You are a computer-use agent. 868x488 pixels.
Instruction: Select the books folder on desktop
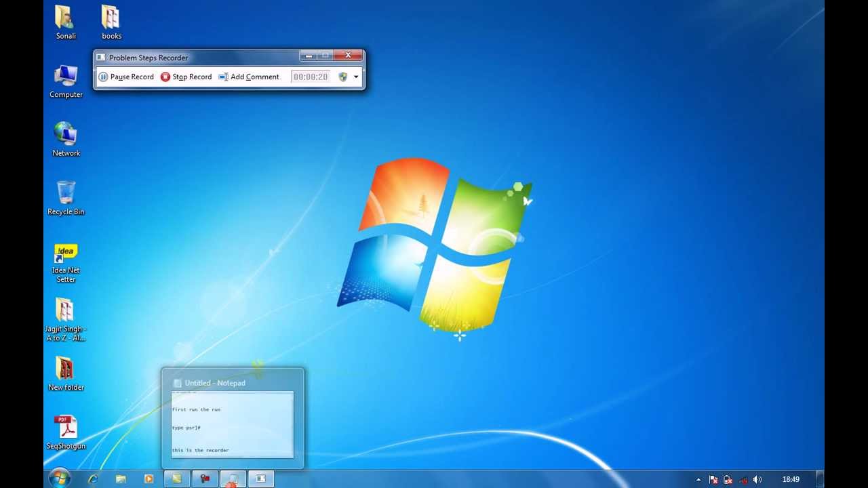click(111, 22)
